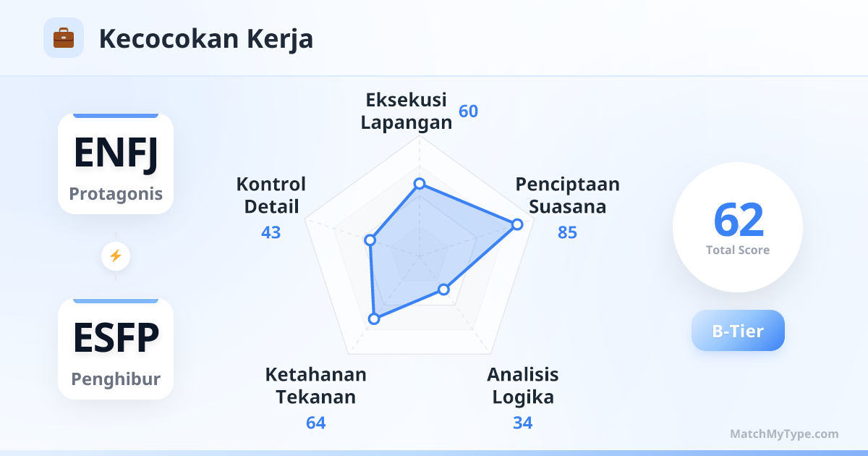Click the Penciptaan Suasana radar data point
Image resolution: width=868 pixels, height=456 pixels.
[517, 224]
